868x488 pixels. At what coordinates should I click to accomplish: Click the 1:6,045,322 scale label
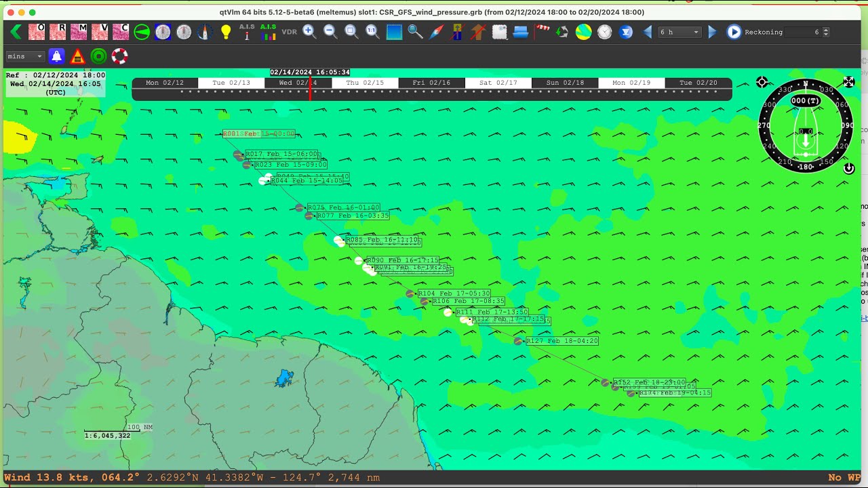107,436
